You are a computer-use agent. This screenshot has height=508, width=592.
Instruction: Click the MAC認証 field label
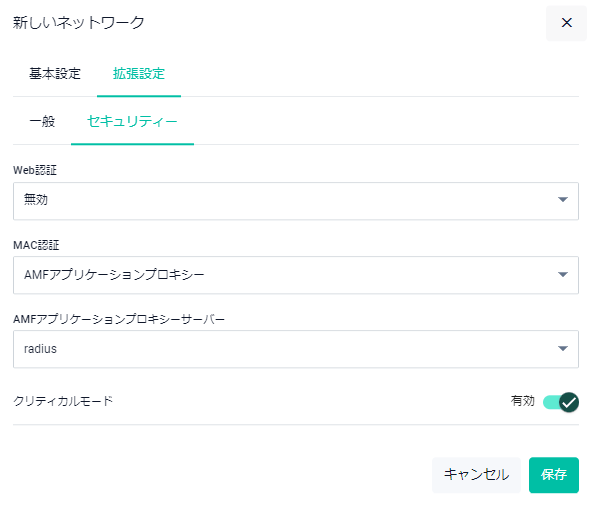[x=36, y=245]
